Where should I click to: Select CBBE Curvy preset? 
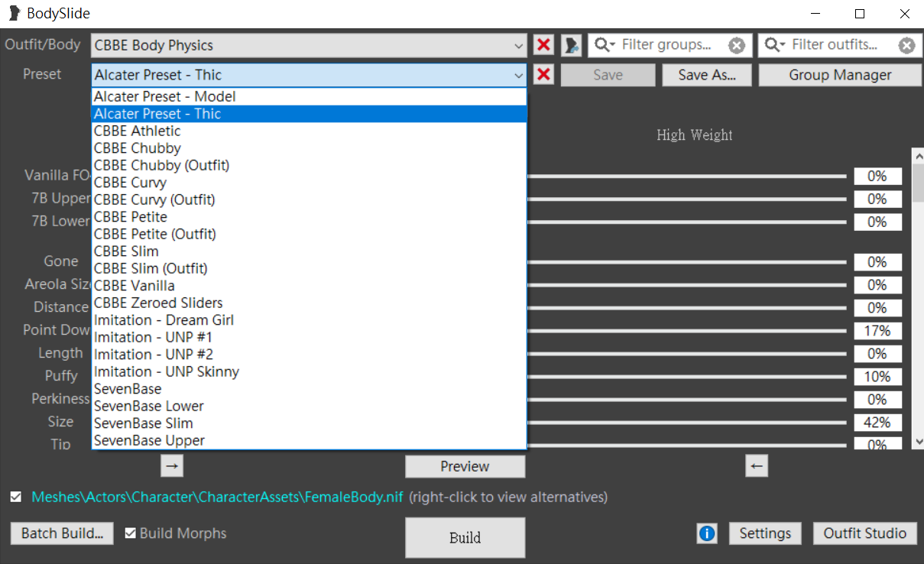(x=310, y=183)
